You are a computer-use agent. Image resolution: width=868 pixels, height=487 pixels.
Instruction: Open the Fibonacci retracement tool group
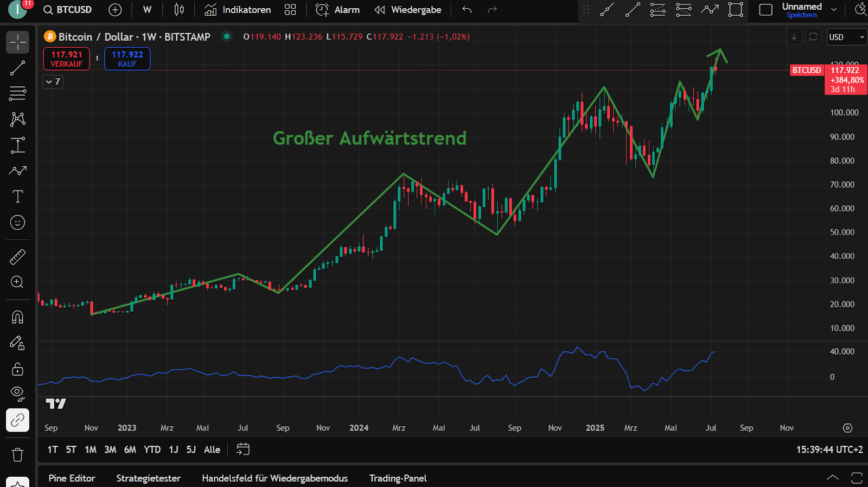click(x=17, y=93)
